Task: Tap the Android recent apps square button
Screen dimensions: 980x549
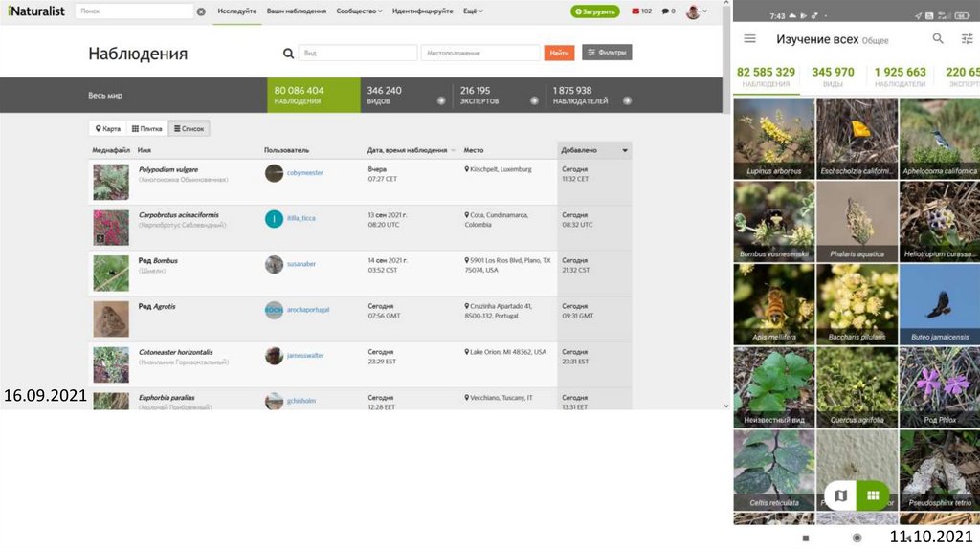Action: [x=806, y=538]
